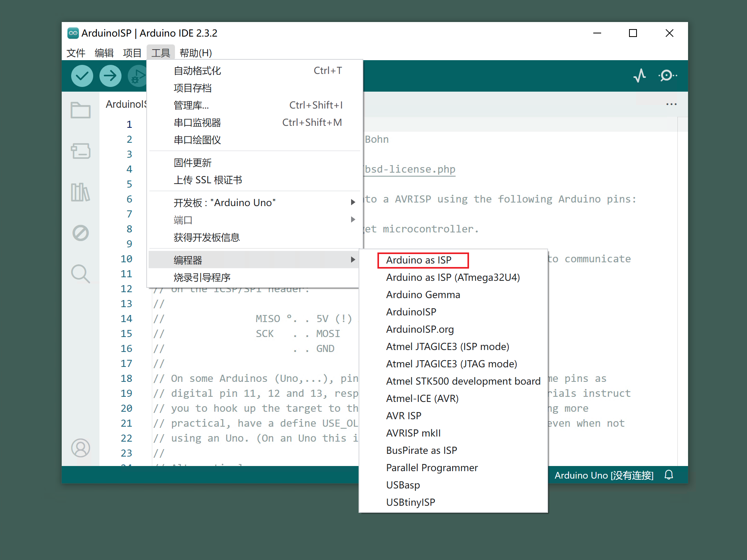
Task: Click the notifications bell icon
Action: coord(669,475)
